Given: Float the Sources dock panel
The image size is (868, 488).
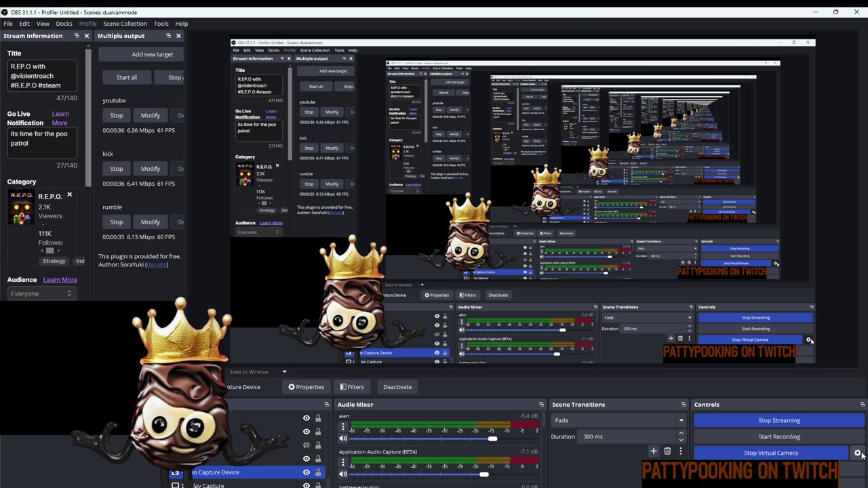Looking at the screenshot, I should pyautogui.click(x=327, y=405).
